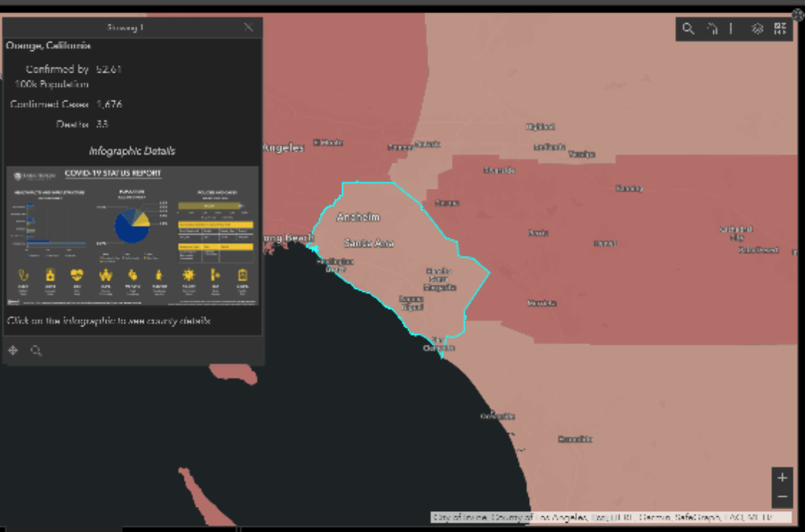
Task: Click the Cathedral City map label
Action: click(x=736, y=233)
